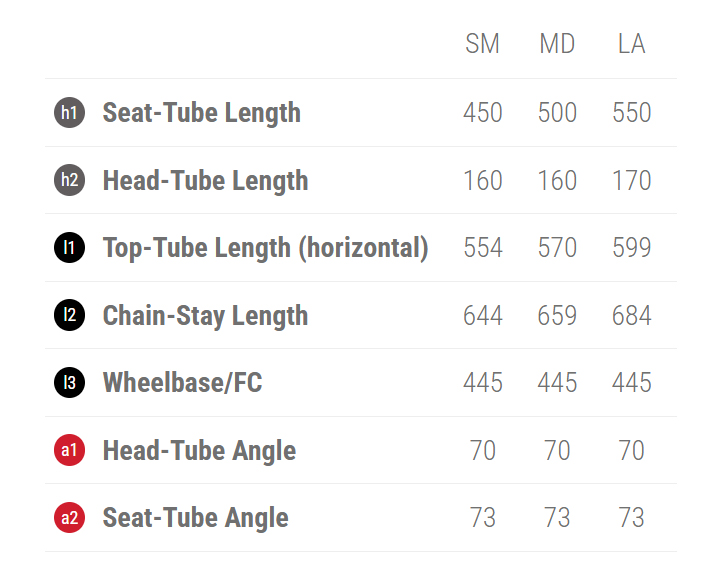Click the Seat-Tube Angle label

195,518
